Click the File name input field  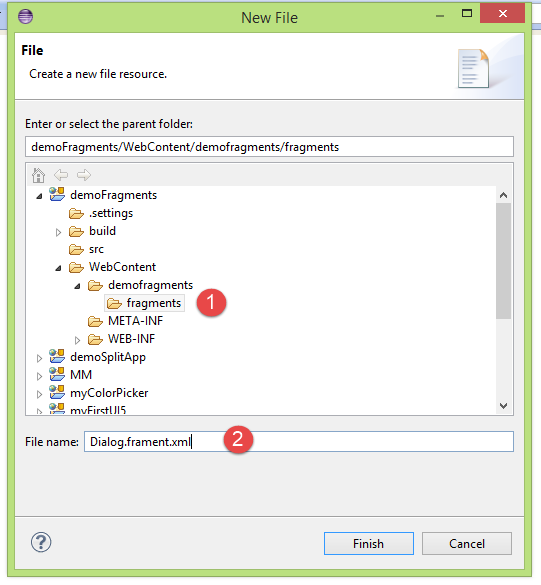299,441
